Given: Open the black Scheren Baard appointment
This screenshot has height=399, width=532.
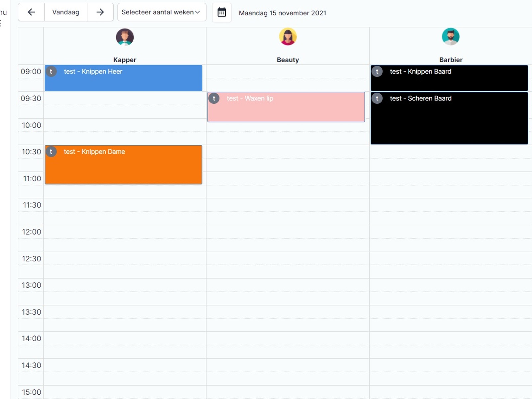Looking at the screenshot, I should [449, 118].
